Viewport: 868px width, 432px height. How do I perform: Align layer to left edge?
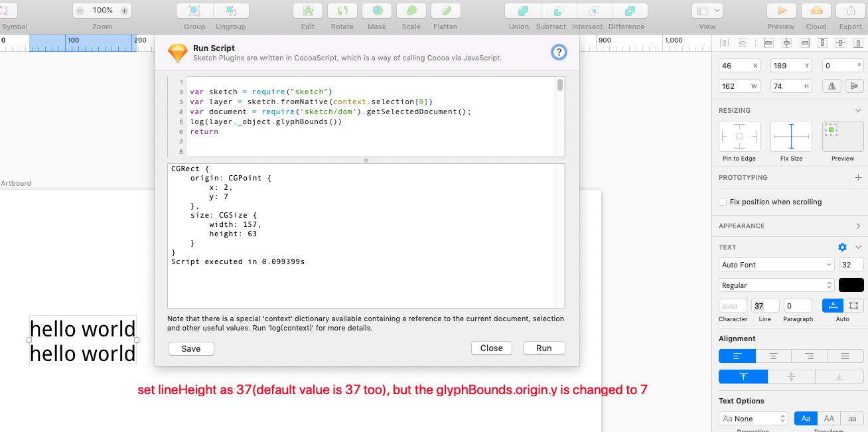point(768,42)
